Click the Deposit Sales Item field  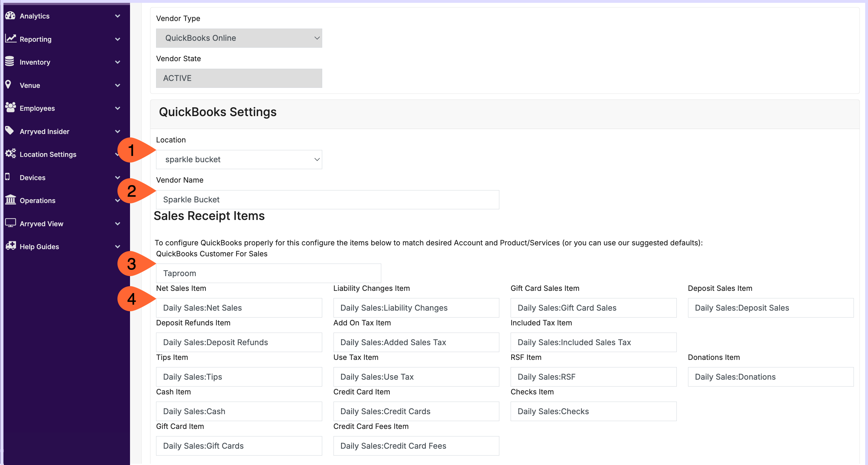coord(771,308)
